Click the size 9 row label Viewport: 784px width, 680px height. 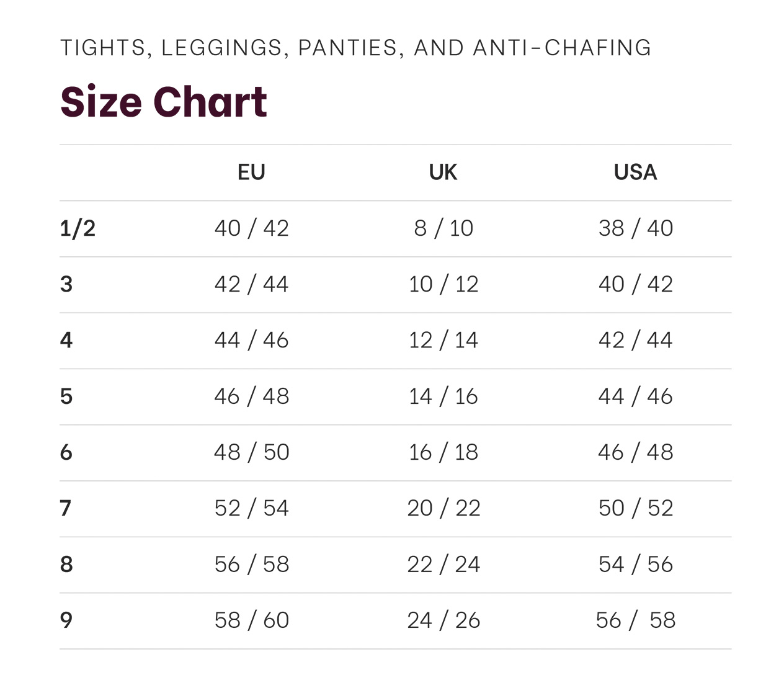(x=66, y=620)
